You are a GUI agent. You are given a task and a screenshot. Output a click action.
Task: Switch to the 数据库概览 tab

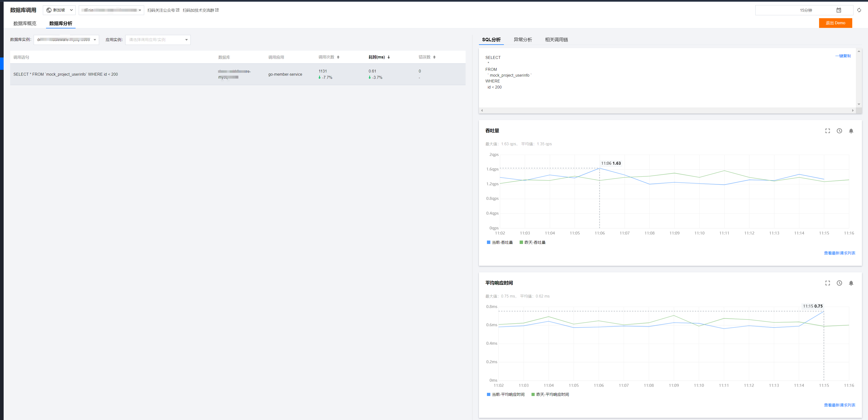pyautogui.click(x=25, y=23)
